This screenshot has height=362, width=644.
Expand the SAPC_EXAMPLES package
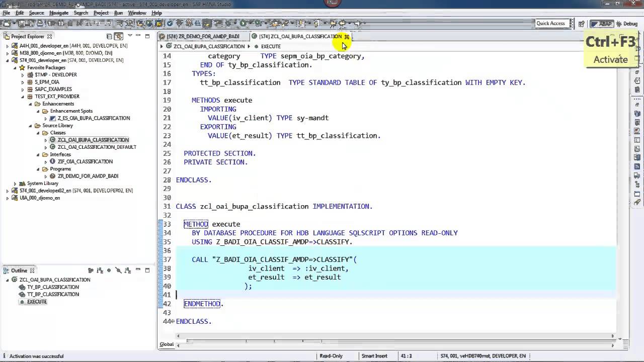tap(22, 89)
